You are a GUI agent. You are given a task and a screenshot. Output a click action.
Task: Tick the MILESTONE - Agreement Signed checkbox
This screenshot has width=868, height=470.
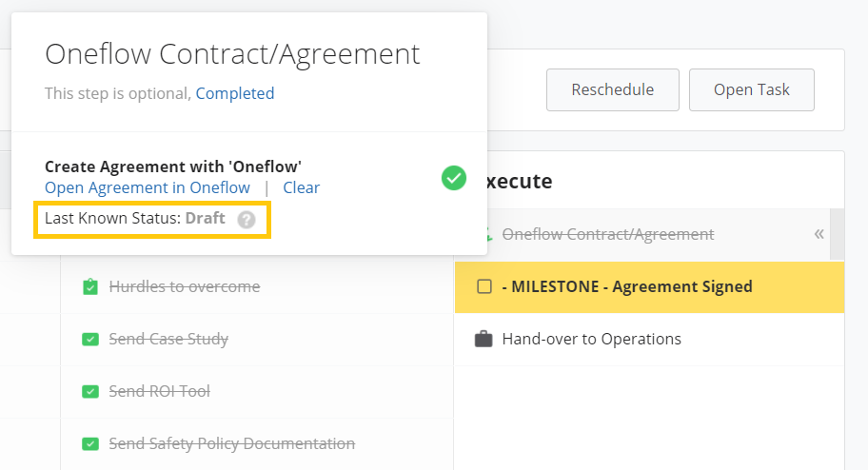tap(484, 286)
